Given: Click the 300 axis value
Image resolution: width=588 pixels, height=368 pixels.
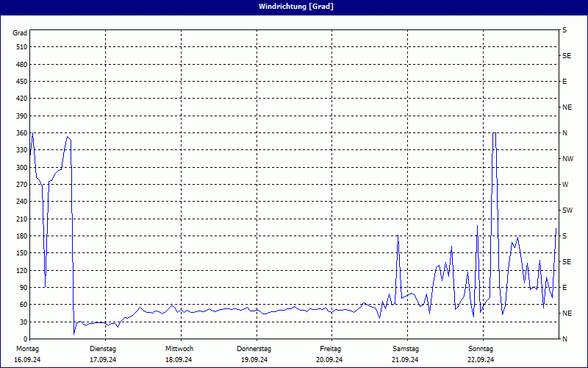Looking at the screenshot, I should click(x=22, y=168).
